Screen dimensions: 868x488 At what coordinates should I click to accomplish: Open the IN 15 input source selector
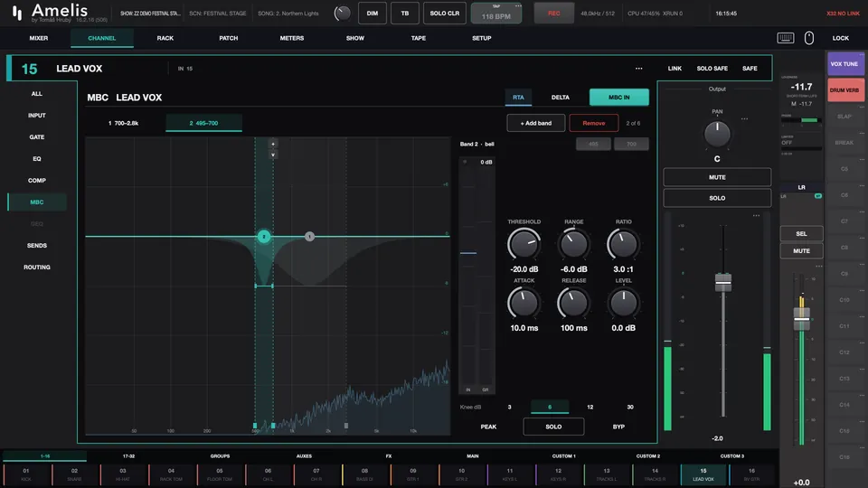pos(184,69)
